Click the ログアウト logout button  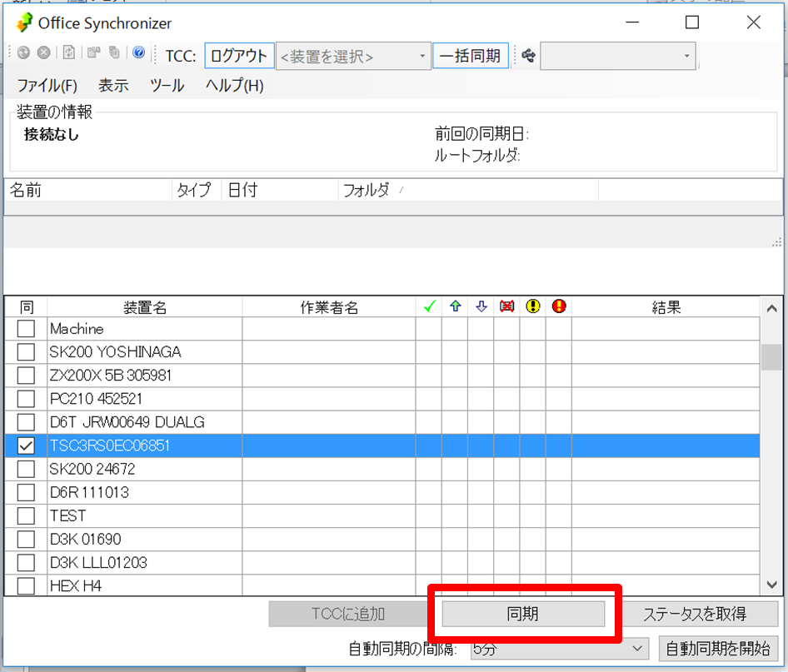tap(239, 57)
